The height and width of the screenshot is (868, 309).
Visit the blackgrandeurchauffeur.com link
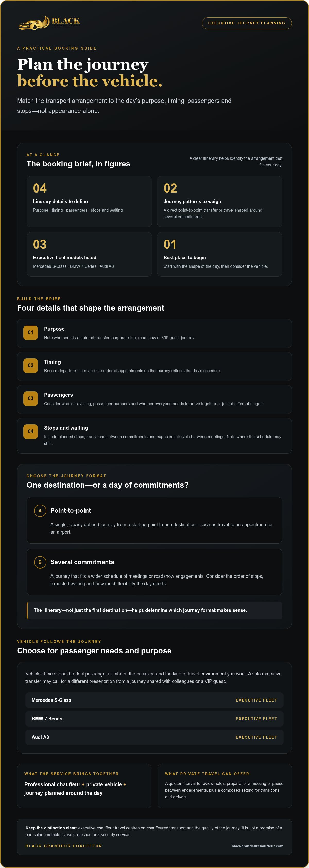(x=257, y=846)
